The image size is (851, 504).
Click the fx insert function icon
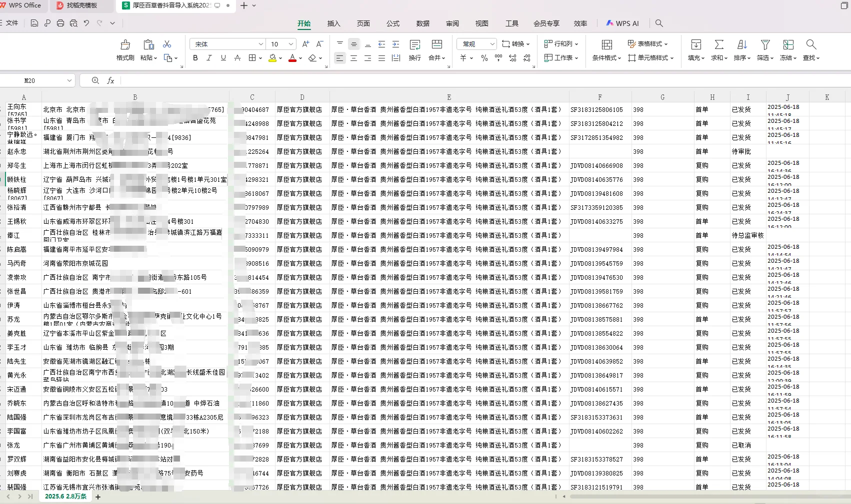click(111, 80)
